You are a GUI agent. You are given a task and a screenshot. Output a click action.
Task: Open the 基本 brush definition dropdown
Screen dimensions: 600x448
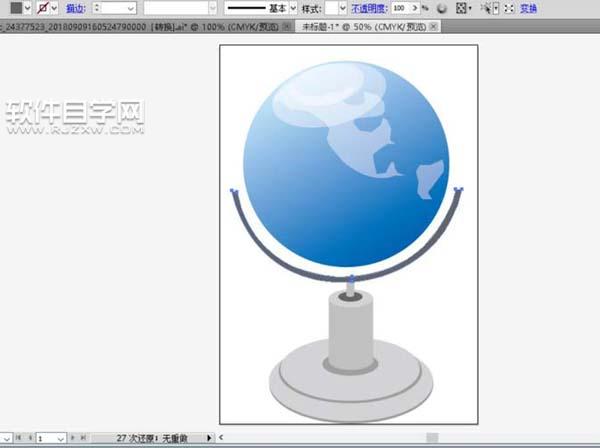[x=293, y=8]
